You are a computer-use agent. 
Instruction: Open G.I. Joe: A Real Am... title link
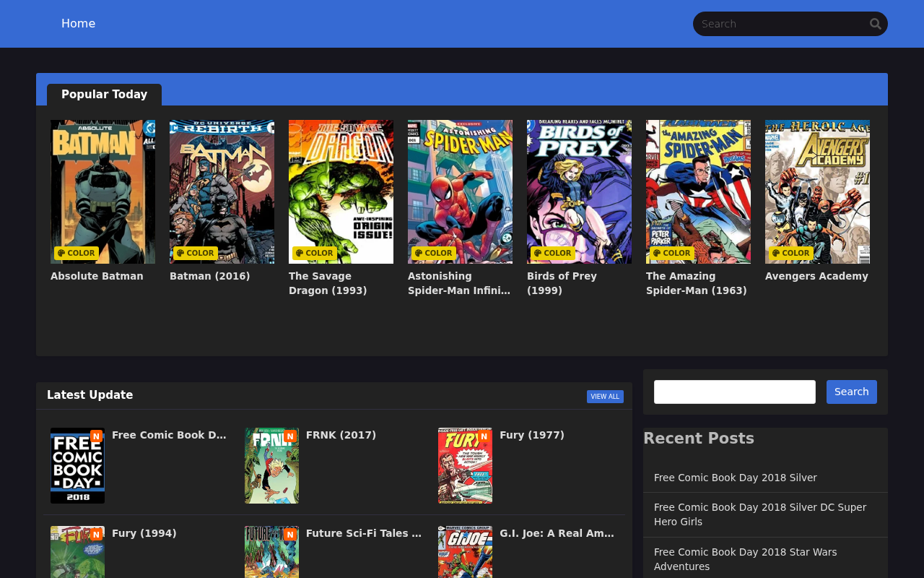click(557, 533)
